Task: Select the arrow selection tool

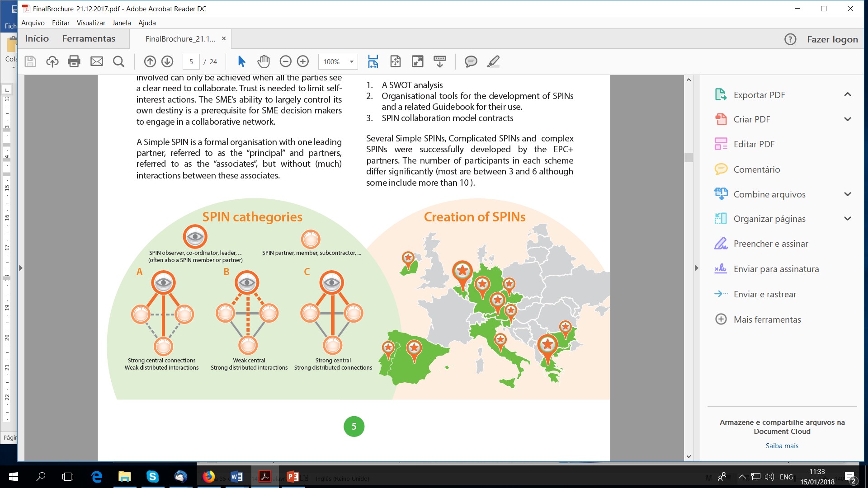Action: 241,61
